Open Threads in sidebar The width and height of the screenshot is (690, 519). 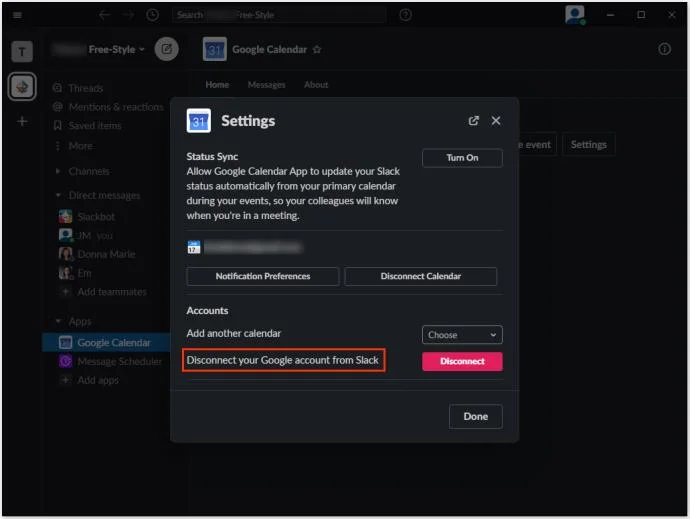coord(85,88)
